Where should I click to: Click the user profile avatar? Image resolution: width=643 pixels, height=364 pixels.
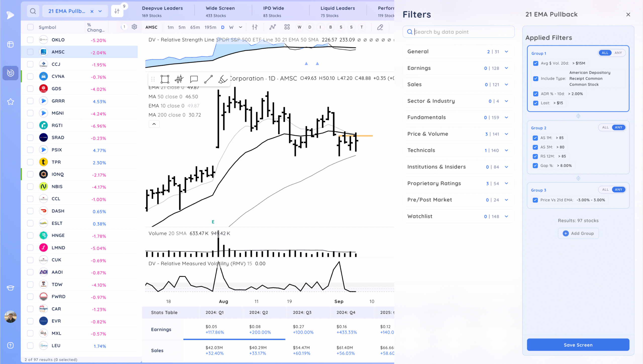(10, 317)
